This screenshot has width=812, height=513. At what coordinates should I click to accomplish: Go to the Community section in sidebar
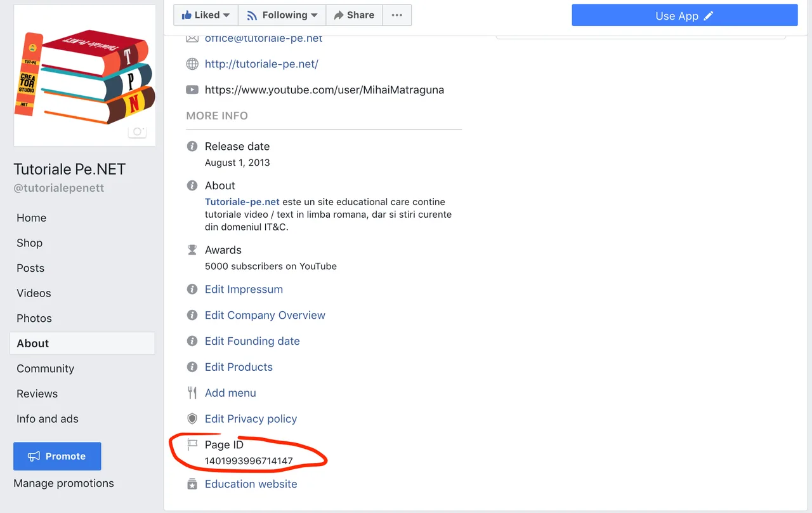click(45, 369)
